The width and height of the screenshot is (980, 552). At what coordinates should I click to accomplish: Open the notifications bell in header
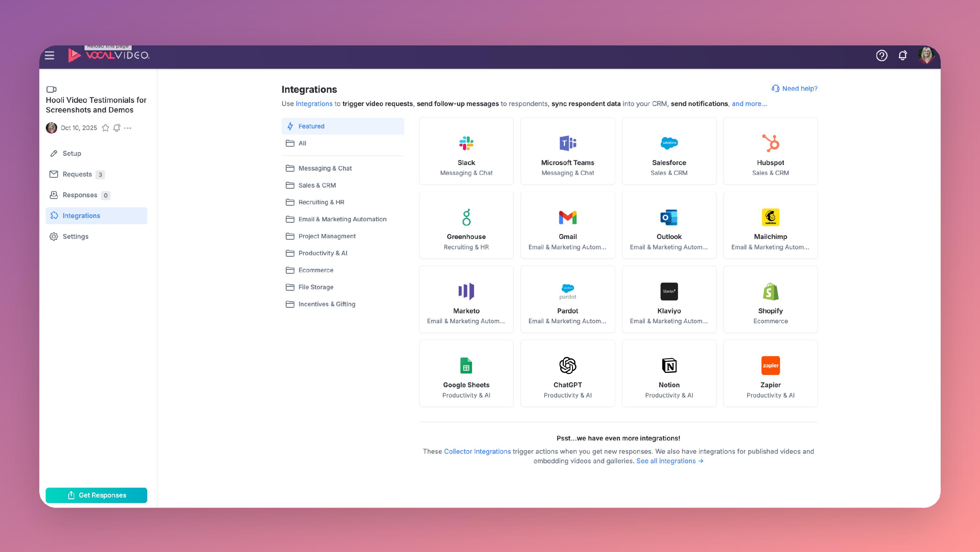902,56
